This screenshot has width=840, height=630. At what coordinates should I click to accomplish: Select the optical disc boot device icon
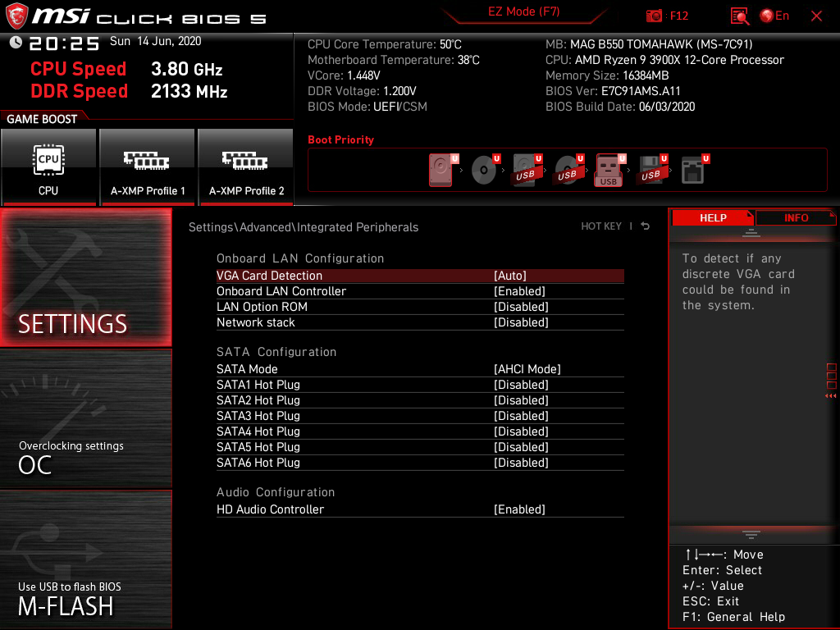[x=486, y=170]
